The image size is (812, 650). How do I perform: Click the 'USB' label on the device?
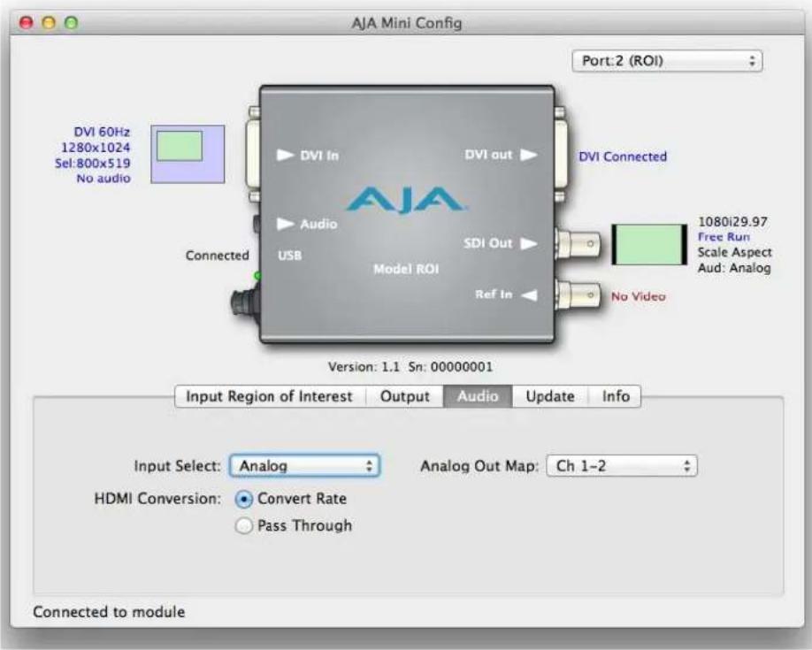289,256
